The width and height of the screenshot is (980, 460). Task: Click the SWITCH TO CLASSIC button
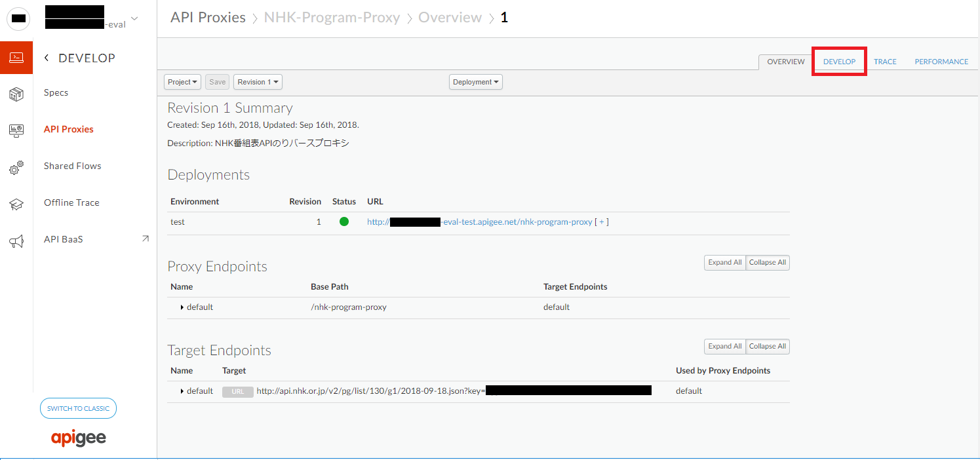(78, 408)
